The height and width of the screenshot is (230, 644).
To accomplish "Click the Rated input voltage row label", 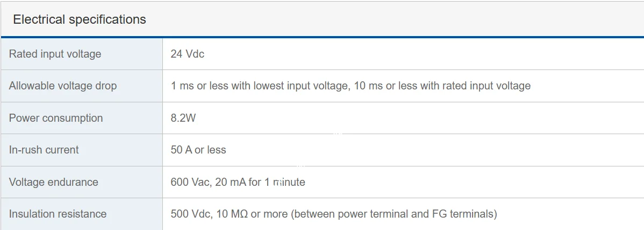I will point(55,54).
